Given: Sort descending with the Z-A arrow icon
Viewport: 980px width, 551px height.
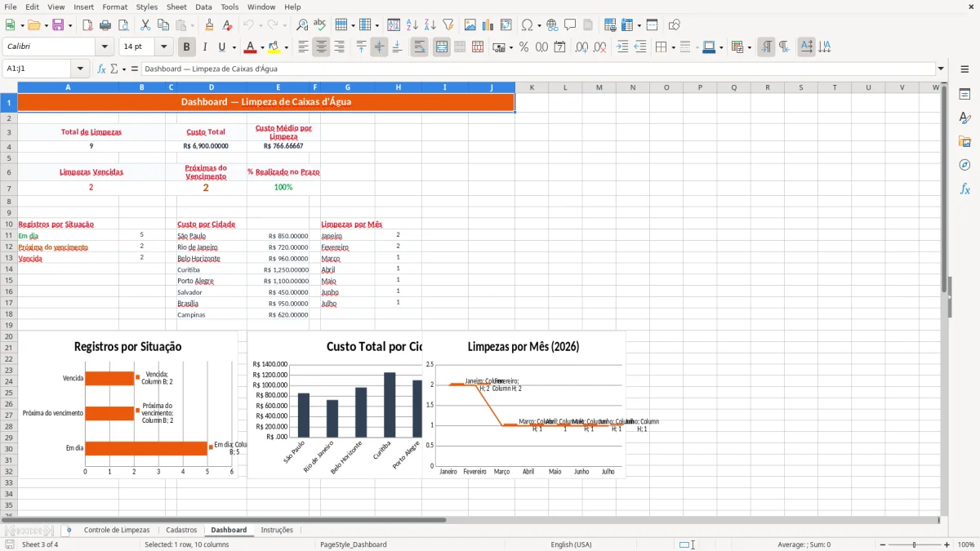Looking at the screenshot, I should point(430,25).
